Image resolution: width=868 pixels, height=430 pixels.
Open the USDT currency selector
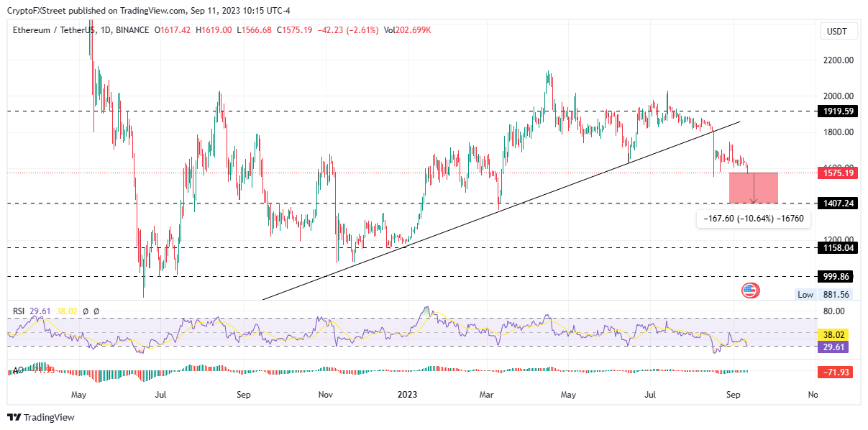pyautogui.click(x=838, y=31)
